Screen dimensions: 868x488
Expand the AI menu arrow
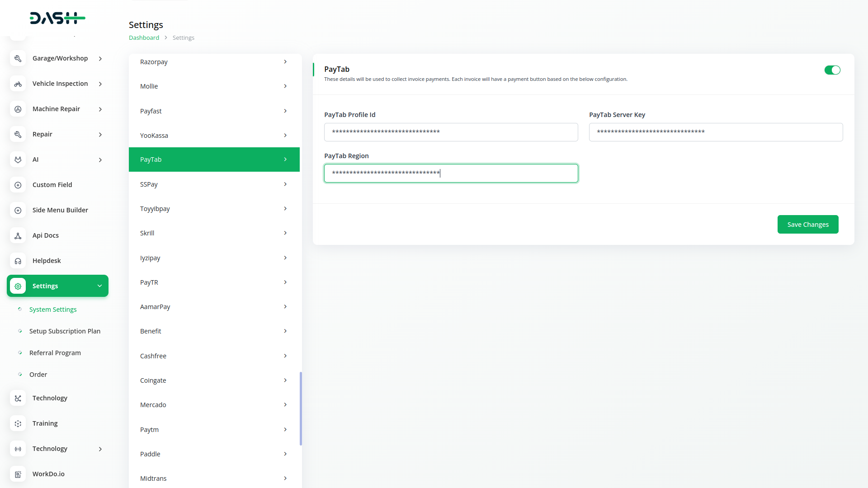pyautogui.click(x=100, y=160)
